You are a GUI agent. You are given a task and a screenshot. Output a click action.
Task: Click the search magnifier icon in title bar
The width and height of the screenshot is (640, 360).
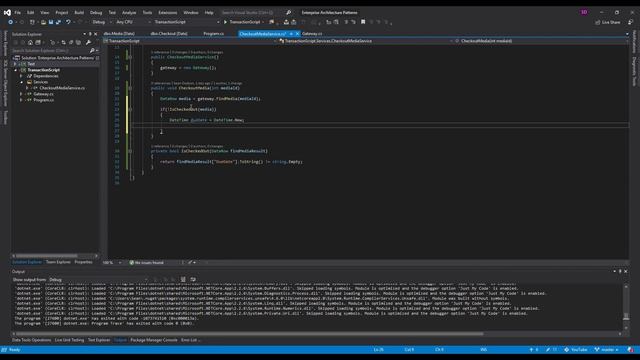(289, 13)
